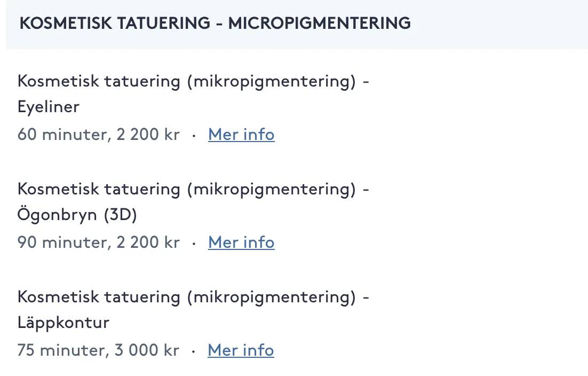This screenshot has width=588, height=376.
Task: Click the word MICROPIGMENTERING in the header
Action: [320, 23]
